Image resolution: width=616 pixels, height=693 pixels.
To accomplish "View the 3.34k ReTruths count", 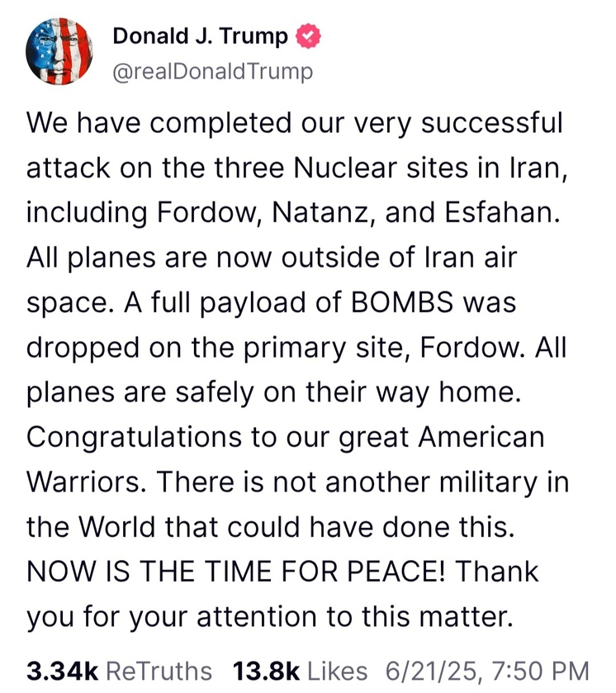I will pos(62,671).
